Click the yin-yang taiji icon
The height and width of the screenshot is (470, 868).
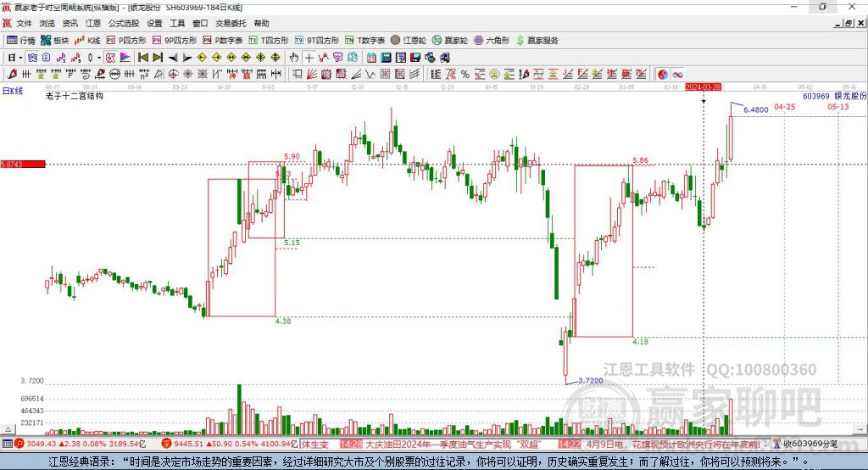coord(663,75)
